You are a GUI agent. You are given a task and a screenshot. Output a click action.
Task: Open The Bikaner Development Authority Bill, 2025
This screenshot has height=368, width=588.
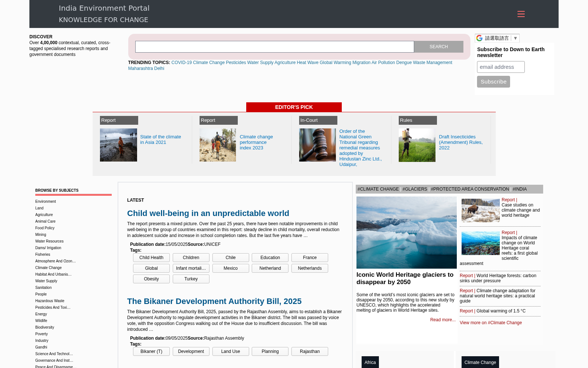pyautogui.click(x=214, y=301)
